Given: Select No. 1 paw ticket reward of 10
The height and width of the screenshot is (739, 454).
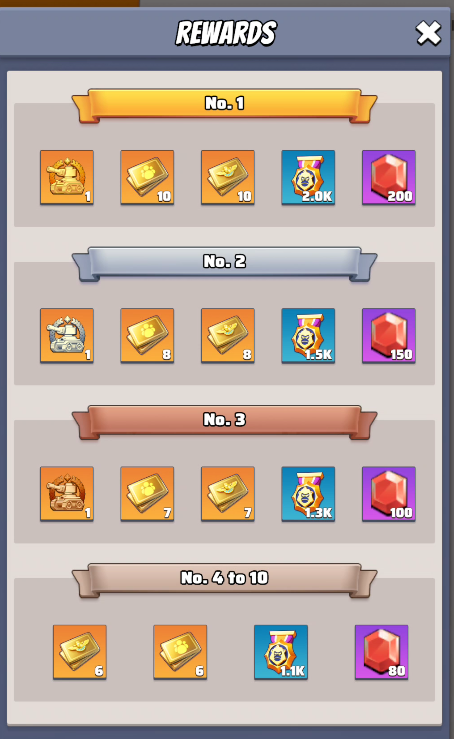Looking at the screenshot, I should (147, 177).
